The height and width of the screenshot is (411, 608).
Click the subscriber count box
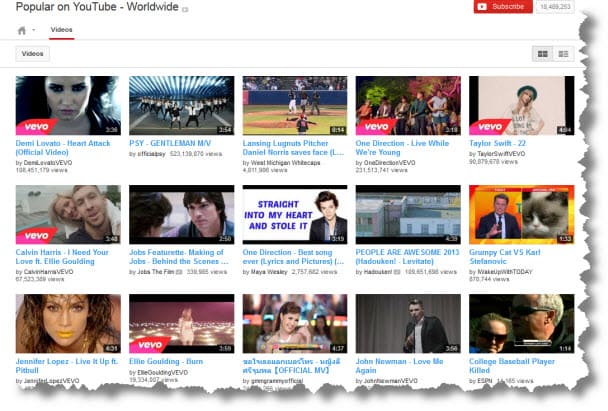coord(555,7)
